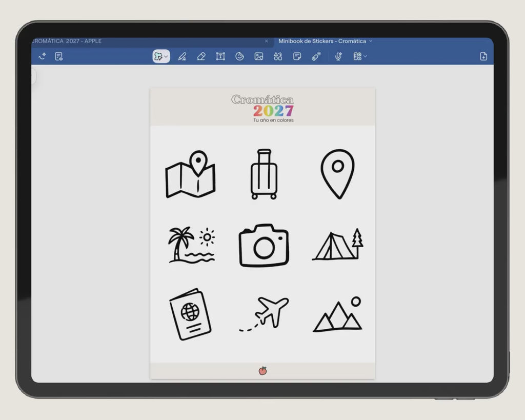Select the location pin sticker
This screenshot has height=420, width=525.
337,174
